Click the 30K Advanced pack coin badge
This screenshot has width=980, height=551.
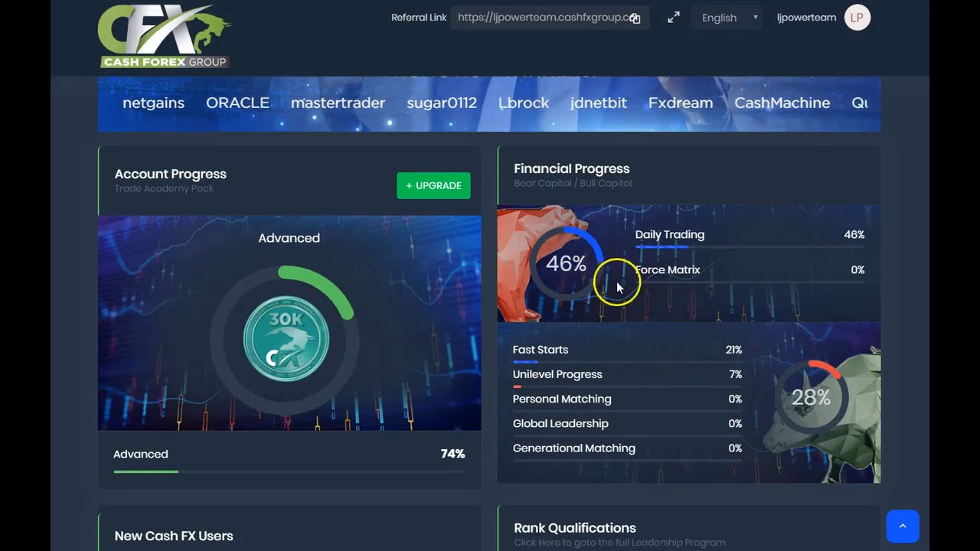pos(286,338)
